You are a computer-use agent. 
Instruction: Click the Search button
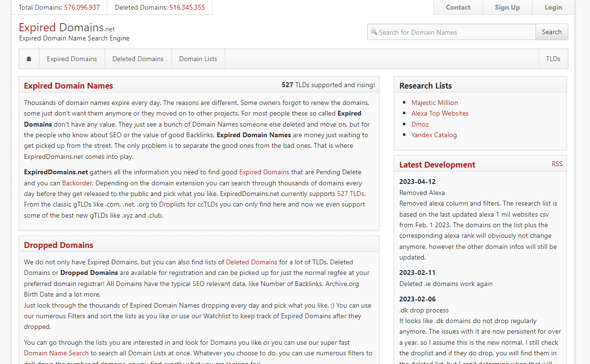point(551,32)
